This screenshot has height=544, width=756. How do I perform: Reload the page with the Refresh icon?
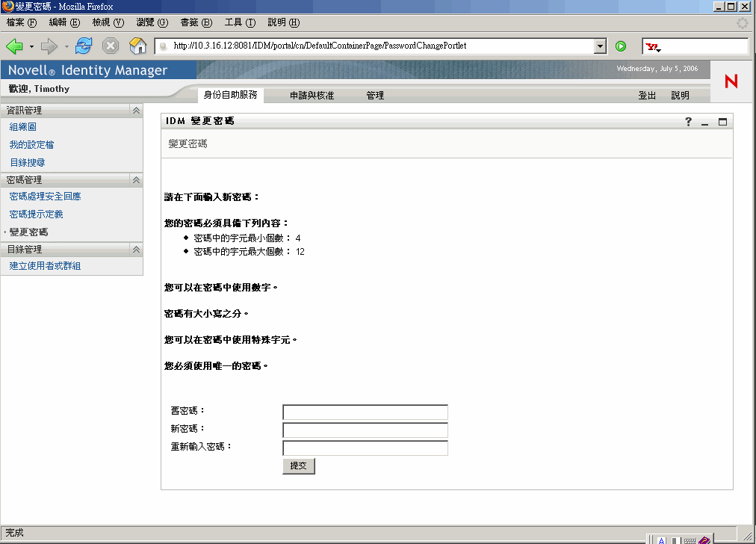pyautogui.click(x=84, y=46)
